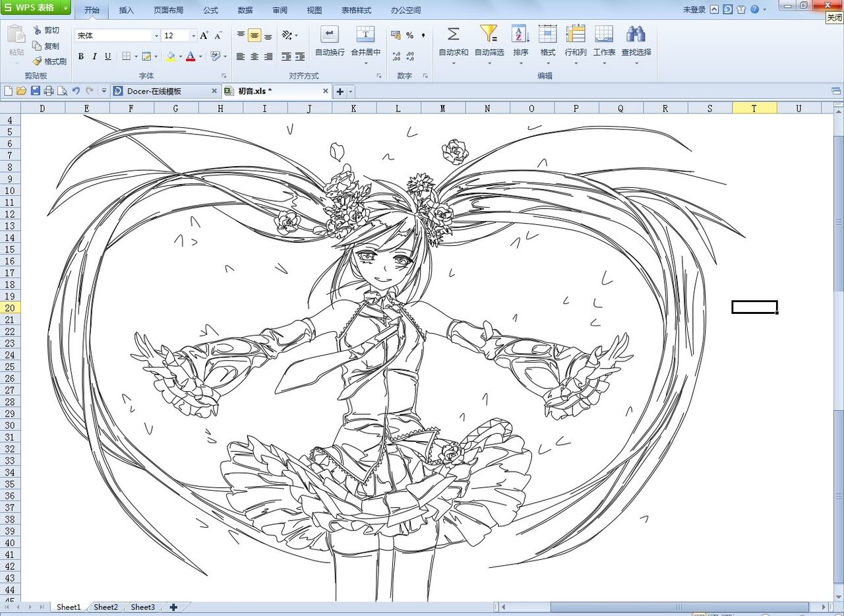Toggle Italic formatting
This screenshot has height=616, width=844.
[x=94, y=57]
